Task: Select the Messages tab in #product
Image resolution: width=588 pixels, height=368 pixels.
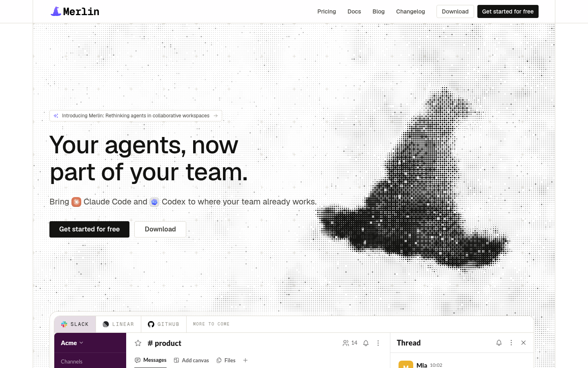Action: (151, 360)
